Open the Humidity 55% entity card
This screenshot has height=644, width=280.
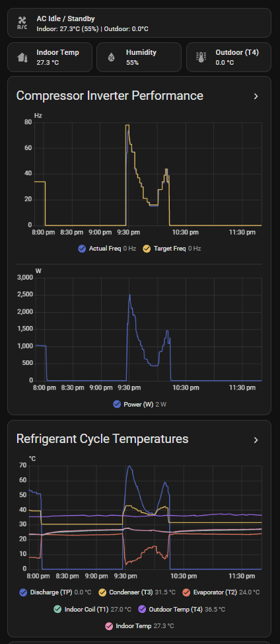pyautogui.click(x=139, y=57)
